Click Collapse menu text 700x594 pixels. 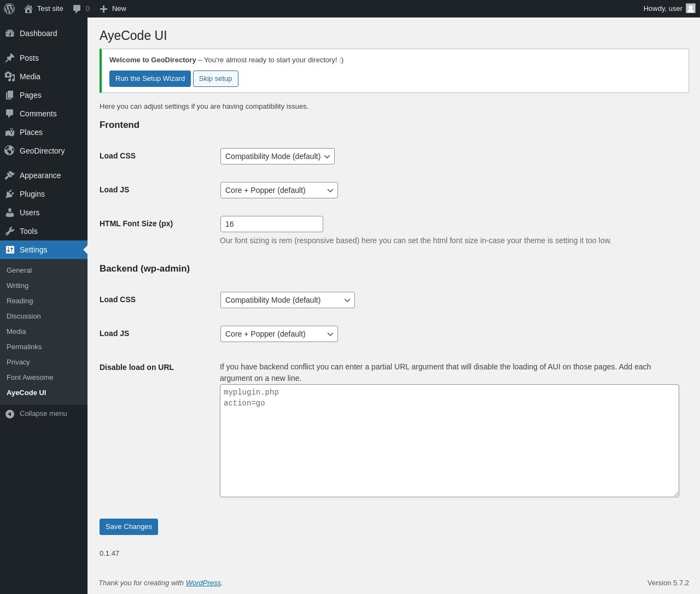[43, 414]
